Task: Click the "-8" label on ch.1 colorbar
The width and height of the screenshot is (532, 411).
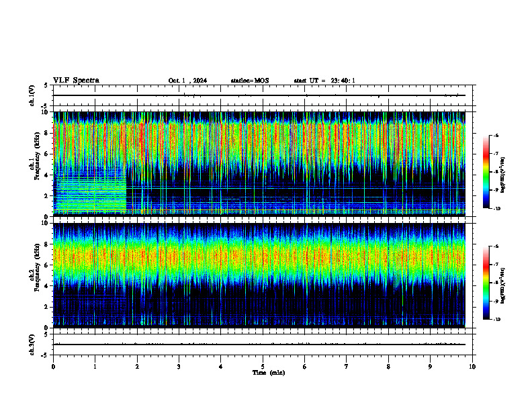Action: coord(496,172)
